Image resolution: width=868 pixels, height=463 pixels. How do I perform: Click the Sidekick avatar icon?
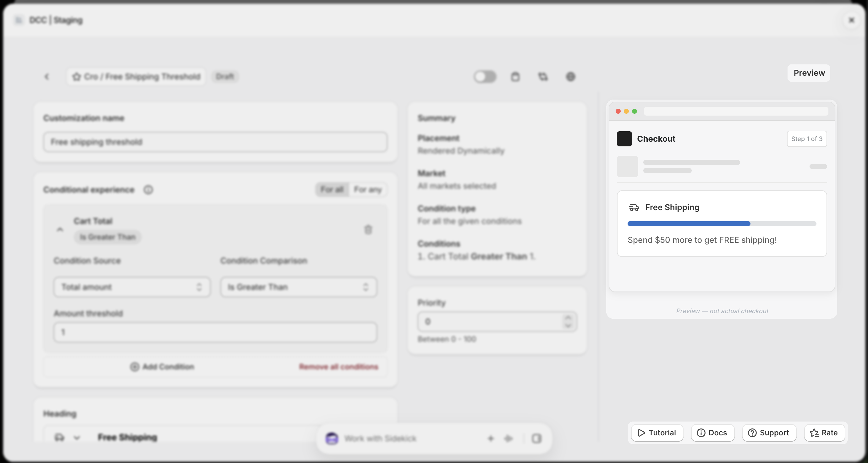332,438
